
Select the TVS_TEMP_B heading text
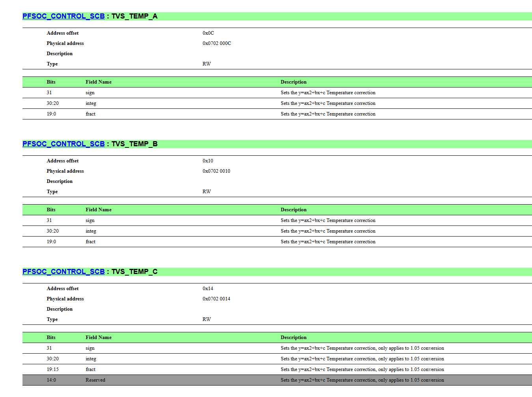click(134, 144)
